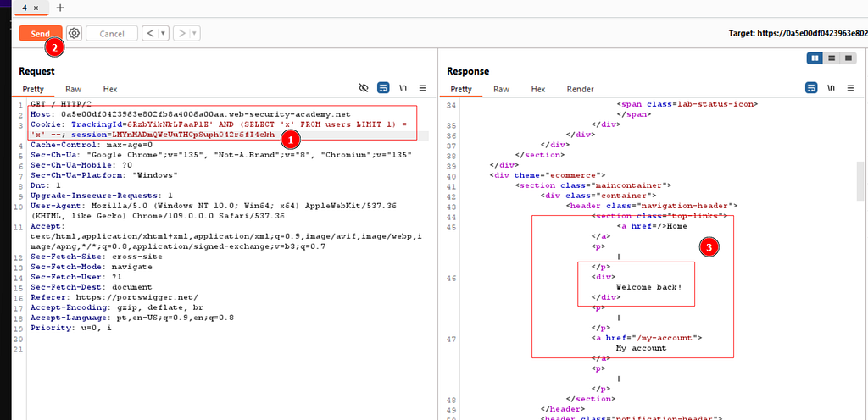This screenshot has width=868, height=420.
Task: Select combined tabbed layout icon
Action: pyautogui.click(x=848, y=58)
